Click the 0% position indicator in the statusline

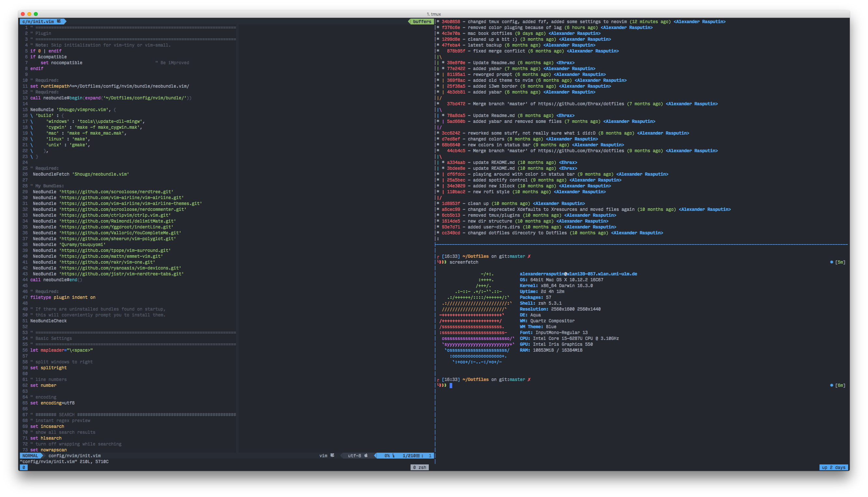click(x=387, y=455)
